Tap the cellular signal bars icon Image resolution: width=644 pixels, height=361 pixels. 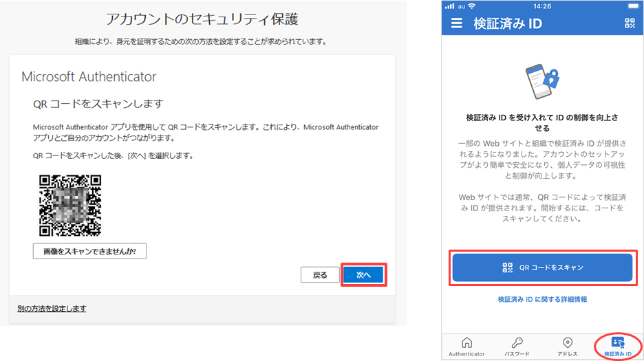tap(450, 6)
